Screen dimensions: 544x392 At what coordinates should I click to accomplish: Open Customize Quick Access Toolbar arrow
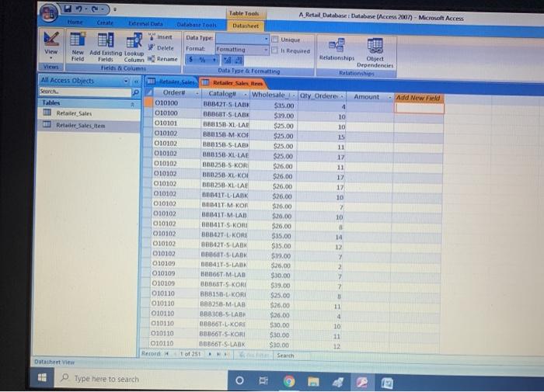click(x=115, y=10)
